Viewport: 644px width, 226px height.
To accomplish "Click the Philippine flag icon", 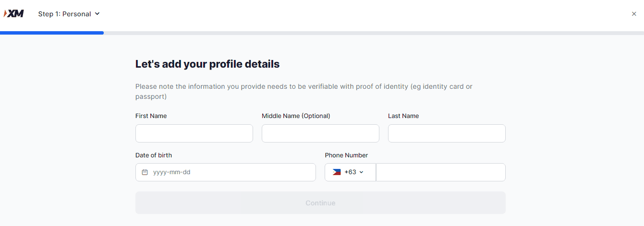I will coord(337,172).
